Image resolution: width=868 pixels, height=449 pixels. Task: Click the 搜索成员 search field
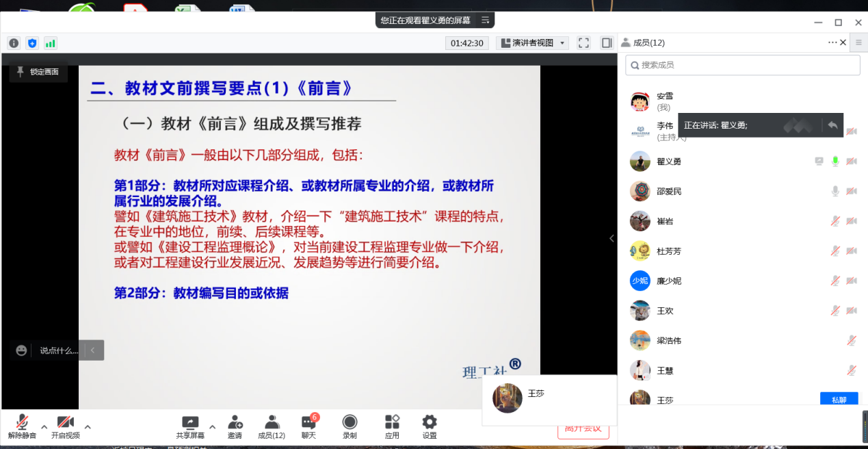(742, 65)
